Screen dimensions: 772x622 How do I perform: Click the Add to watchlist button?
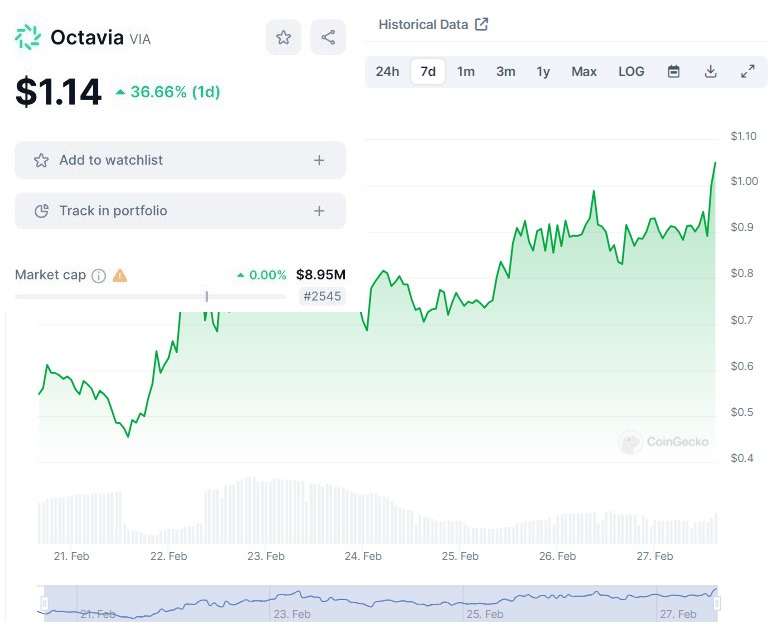tap(180, 160)
